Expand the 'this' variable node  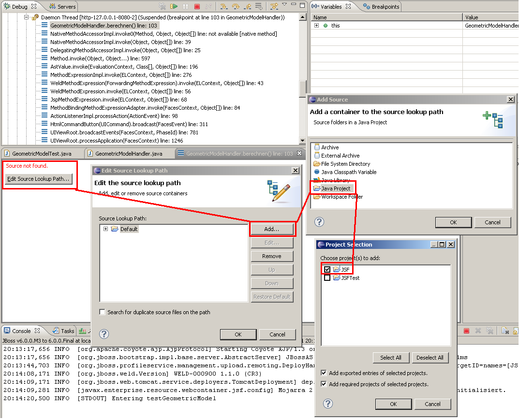pyautogui.click(x=316, y=26)
